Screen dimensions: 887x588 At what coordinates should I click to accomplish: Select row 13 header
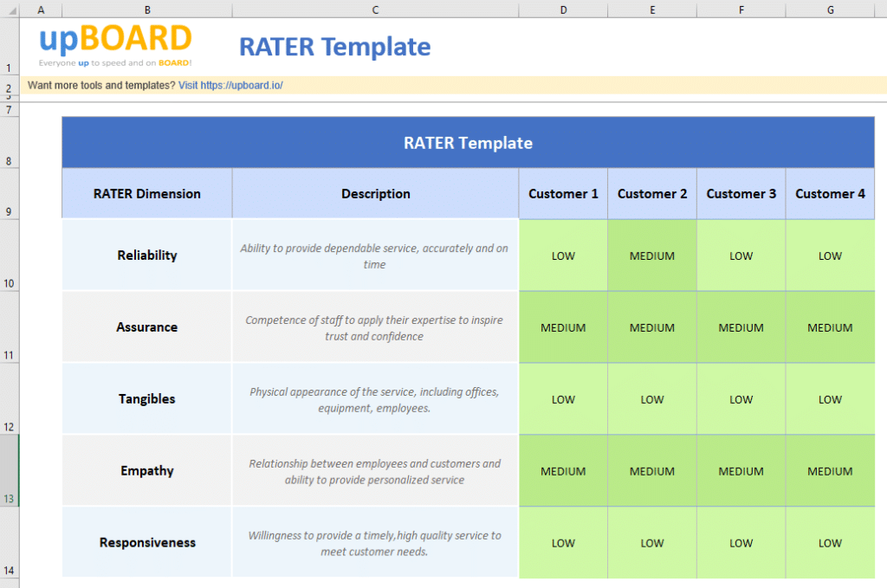tap(9, 470)
